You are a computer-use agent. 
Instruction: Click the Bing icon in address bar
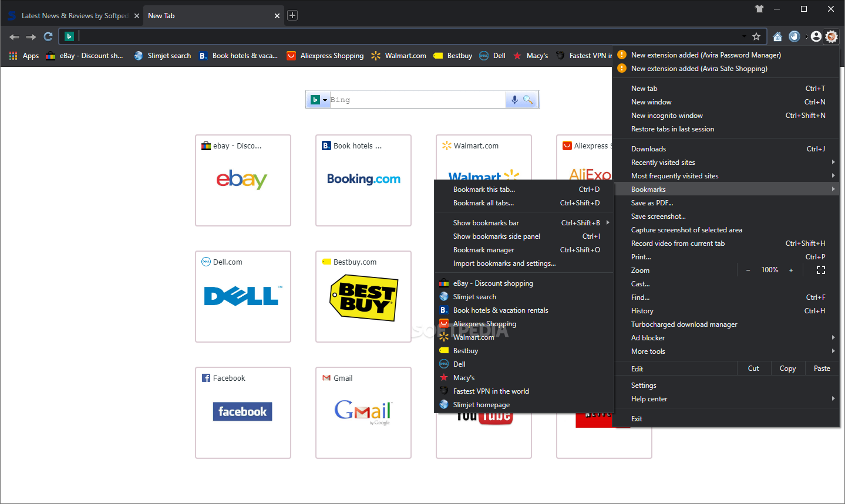[x=69, y=36]
